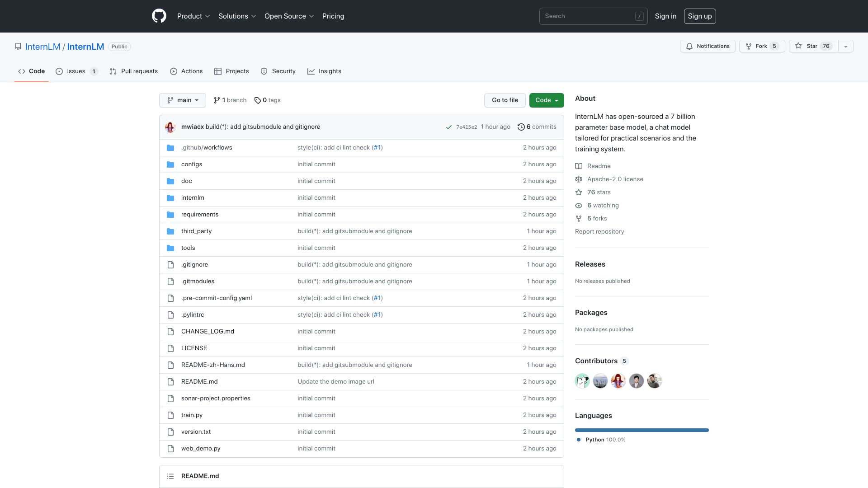Click the third_party folder icon
Image resolution: width=868 pixels, height=488 pixels.
click(170, 231)
